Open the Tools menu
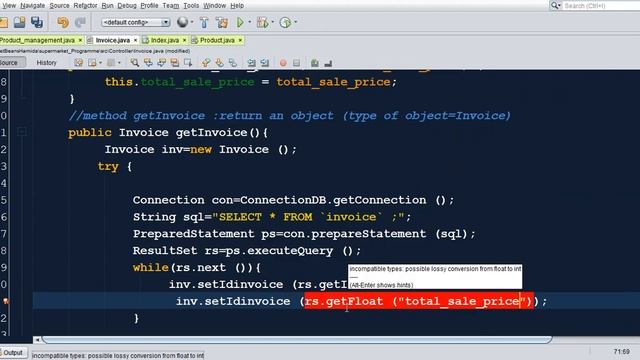Viewport: 640px width, 360px height. tap(191, 6)
